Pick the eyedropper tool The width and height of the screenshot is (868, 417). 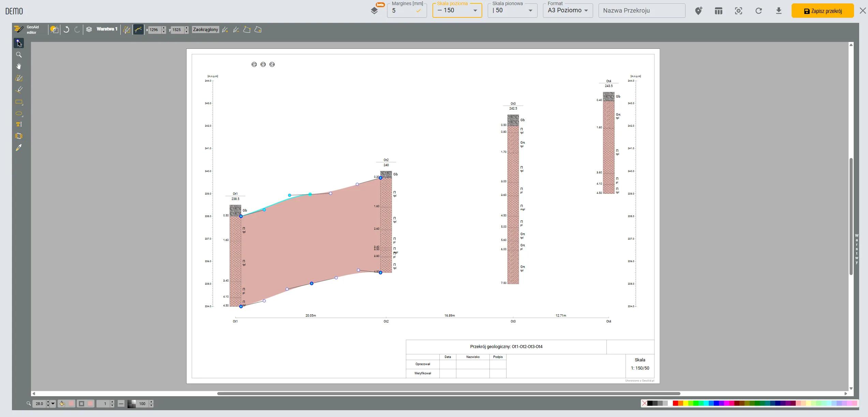[19, 147]
